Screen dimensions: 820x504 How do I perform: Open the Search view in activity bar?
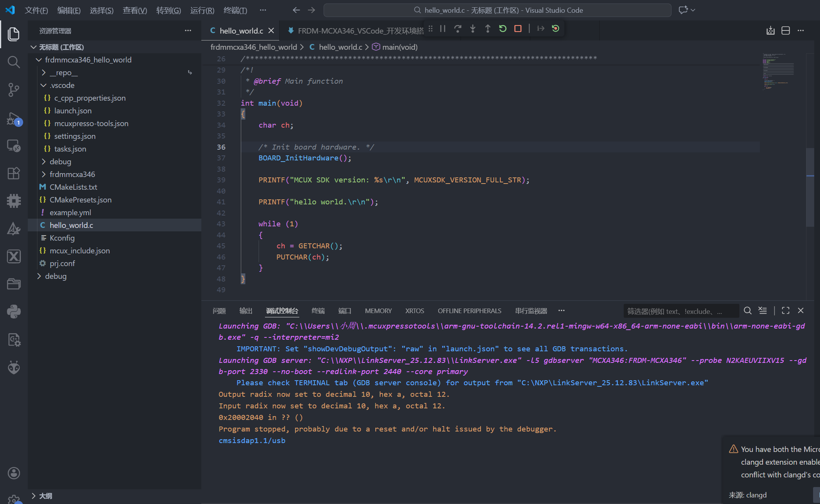point(14,62)
